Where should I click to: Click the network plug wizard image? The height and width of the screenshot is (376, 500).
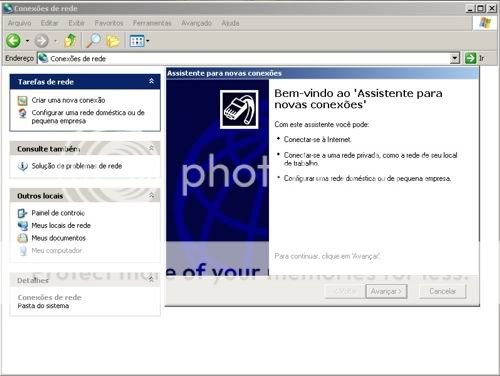[x=239, y=109]
